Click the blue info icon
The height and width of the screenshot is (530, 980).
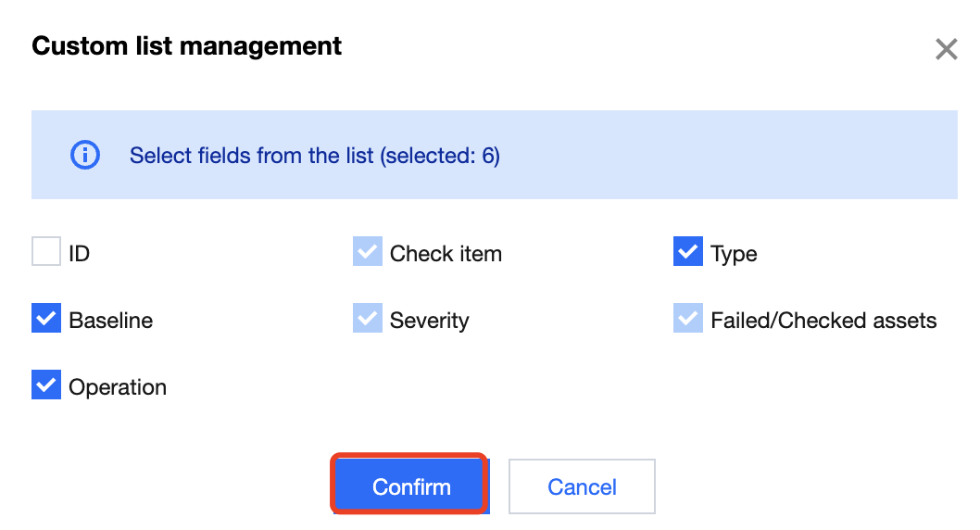(85, 155)
